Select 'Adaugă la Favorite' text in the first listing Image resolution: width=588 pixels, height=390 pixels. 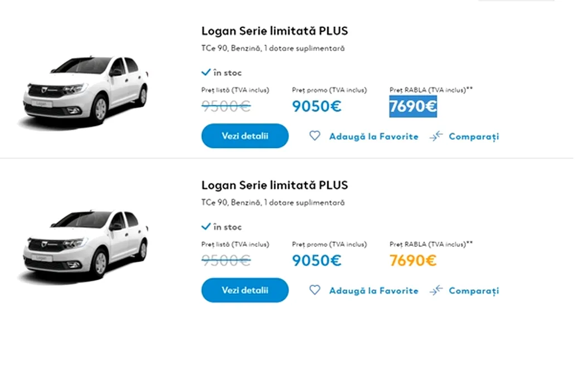coord(373,136)
